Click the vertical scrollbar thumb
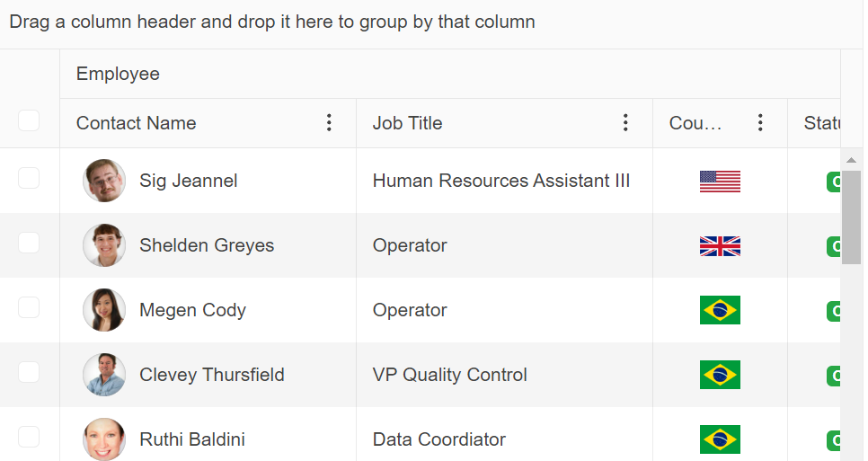868x461 pixels. coord(851,217)
